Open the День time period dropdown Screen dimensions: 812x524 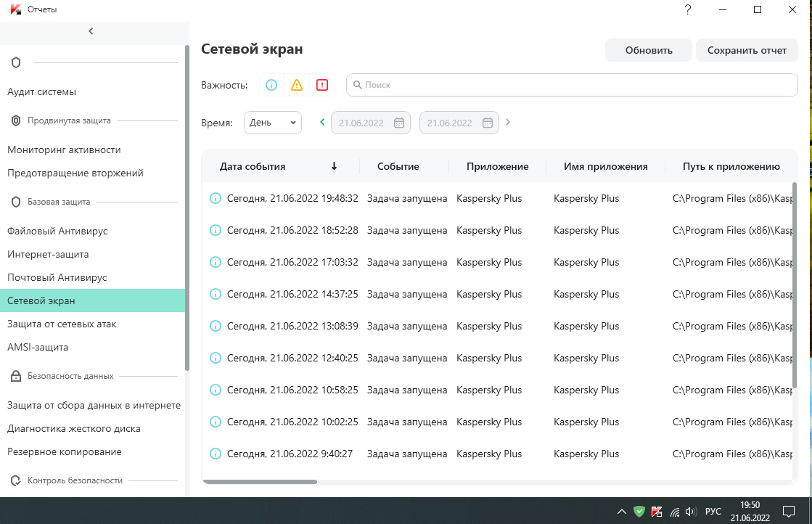tap(273, 123)
